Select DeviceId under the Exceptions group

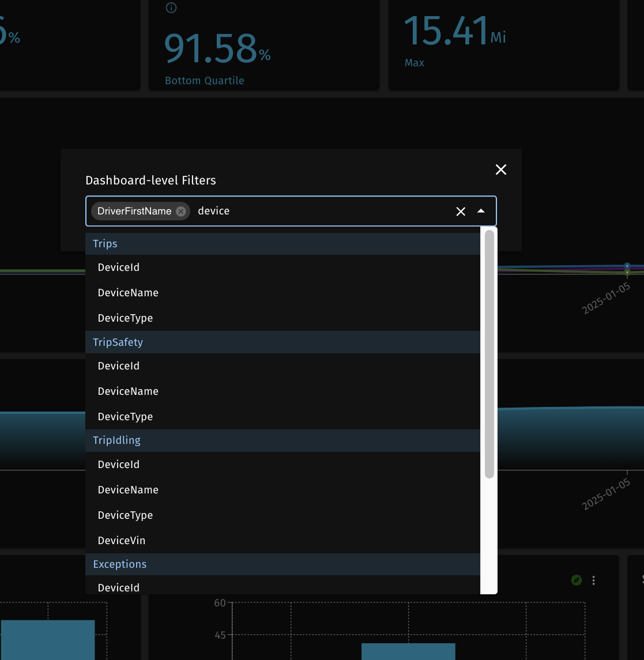click(x=119, y=587)
